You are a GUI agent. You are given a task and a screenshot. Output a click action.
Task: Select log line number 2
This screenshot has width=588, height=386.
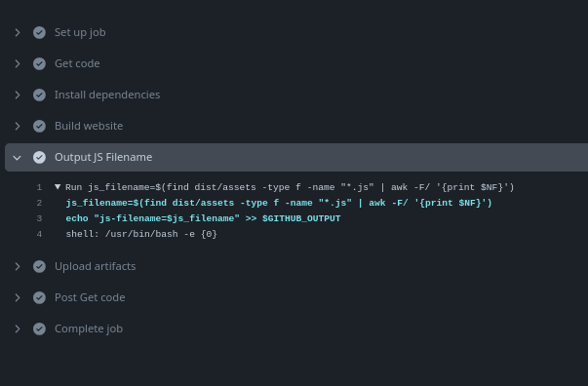39,203
